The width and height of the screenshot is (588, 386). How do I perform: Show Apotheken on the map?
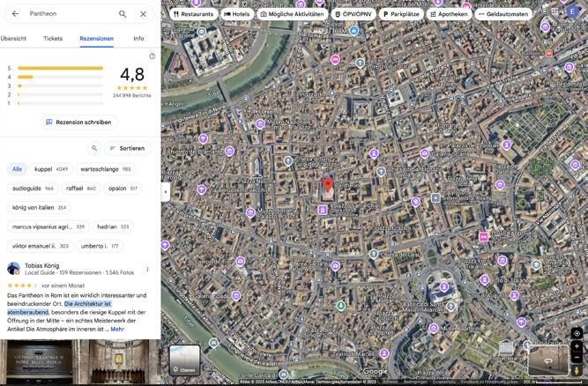(449, 14)
